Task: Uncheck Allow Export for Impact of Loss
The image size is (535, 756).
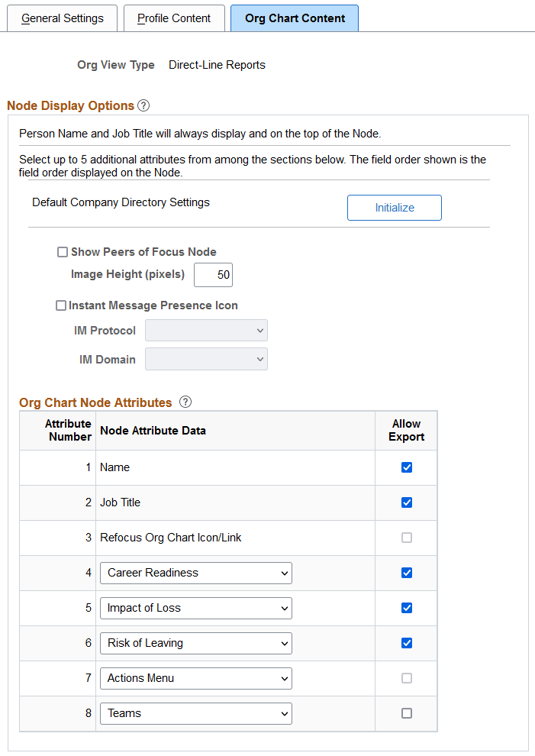Action: click(x=406, y=608)
